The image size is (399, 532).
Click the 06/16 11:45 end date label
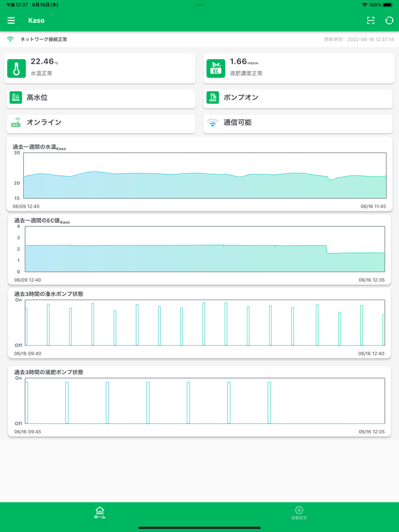pyautogui.click(x=373, y=206)
